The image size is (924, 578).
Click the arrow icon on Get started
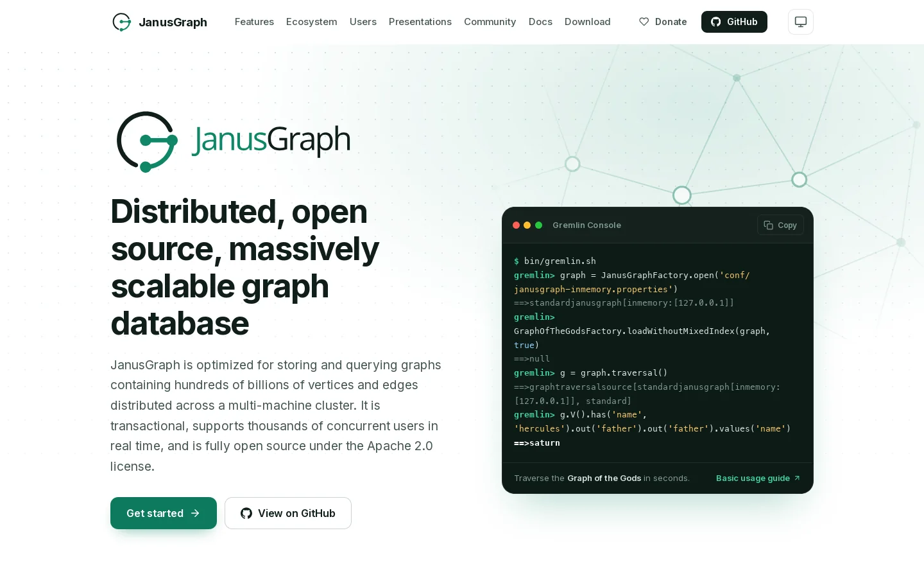point(196,513)
